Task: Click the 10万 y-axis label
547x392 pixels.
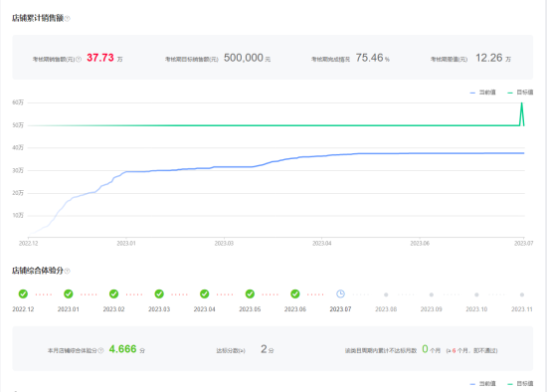Action: pyautogui.click(x=18, y=215)
